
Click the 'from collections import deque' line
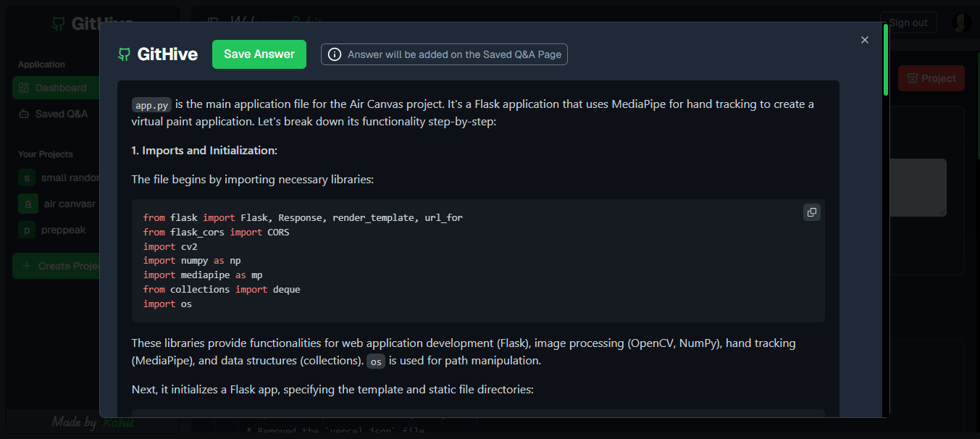(x=222, y=289)
